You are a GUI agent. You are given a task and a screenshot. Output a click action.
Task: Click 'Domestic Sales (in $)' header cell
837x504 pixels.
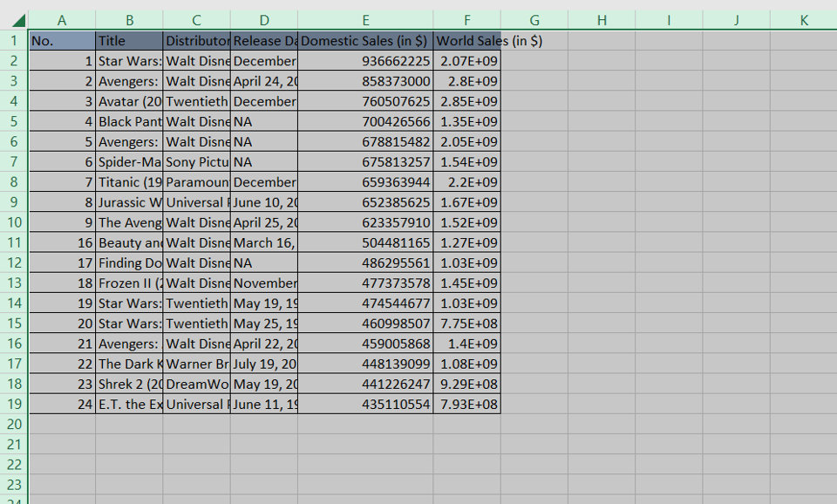click(365, 41)
